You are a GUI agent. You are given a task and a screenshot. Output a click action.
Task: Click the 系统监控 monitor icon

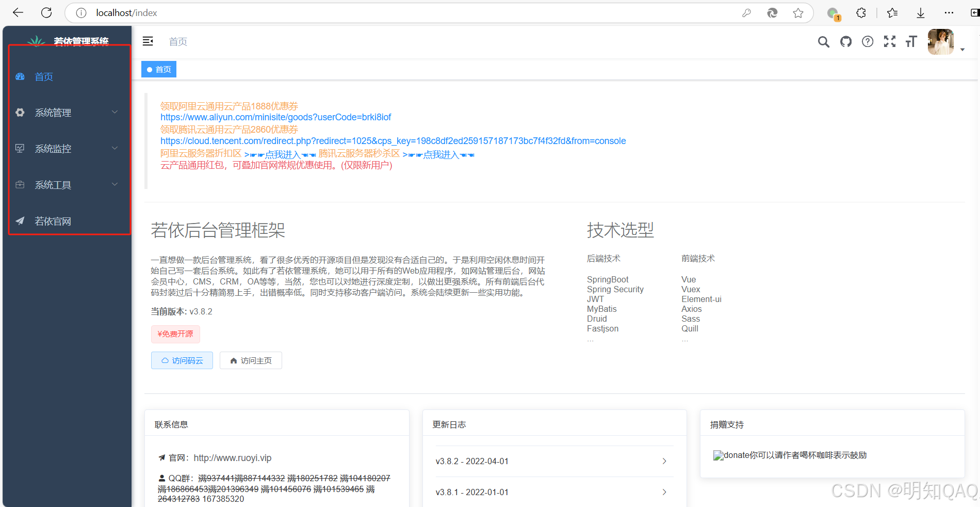(20, 148)
